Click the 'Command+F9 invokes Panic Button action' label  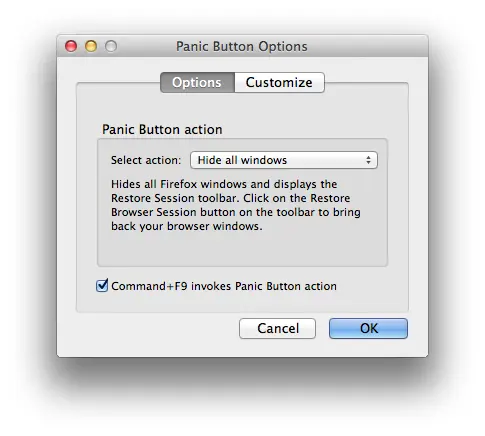[224, 286]
